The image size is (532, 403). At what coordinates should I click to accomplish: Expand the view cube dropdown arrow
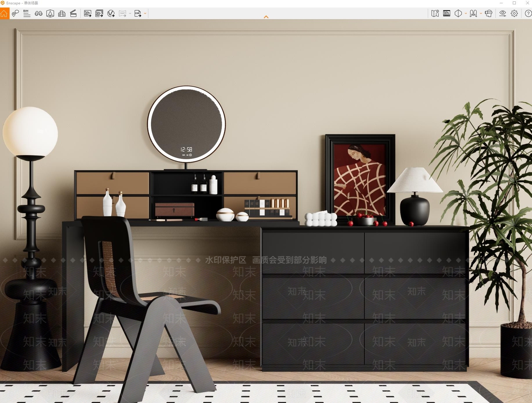tap(466, 13)
